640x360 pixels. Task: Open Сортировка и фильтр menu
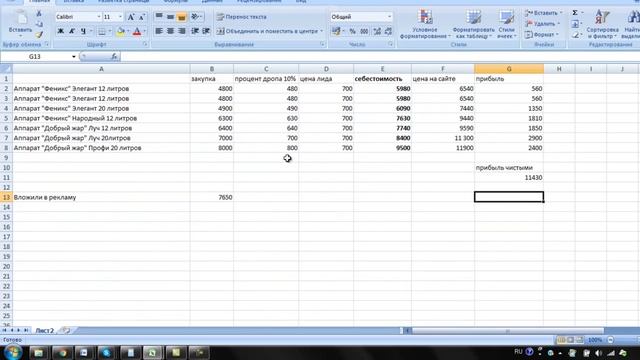602,24
